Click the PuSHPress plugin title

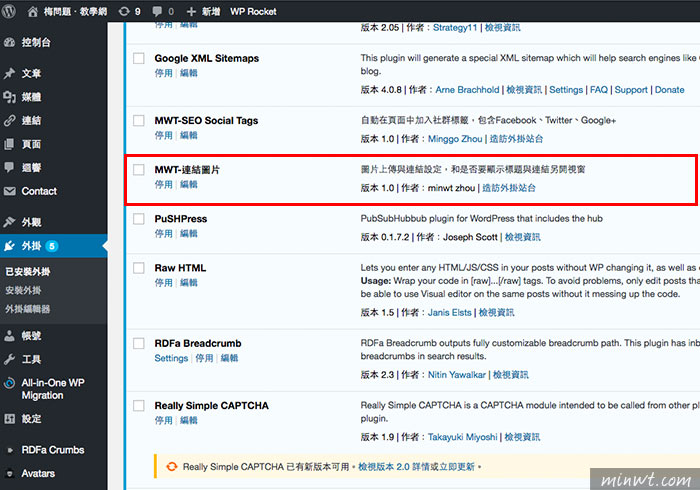pos(181,219)
